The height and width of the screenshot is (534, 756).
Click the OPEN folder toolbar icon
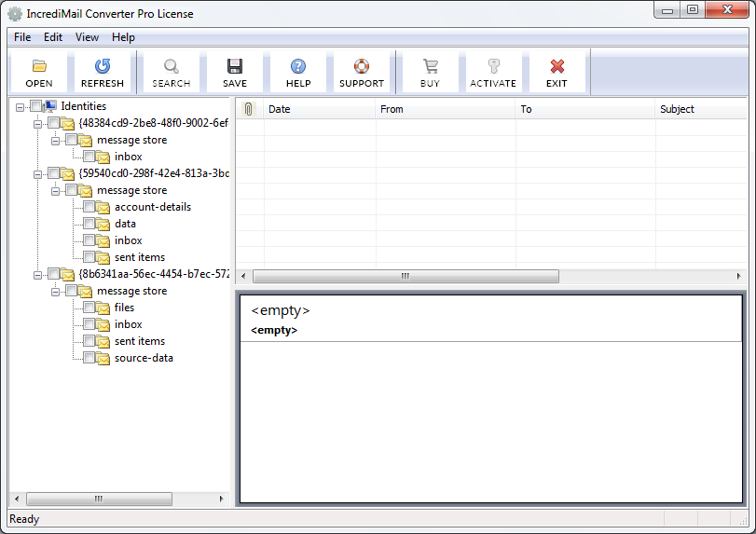[39, 65]
